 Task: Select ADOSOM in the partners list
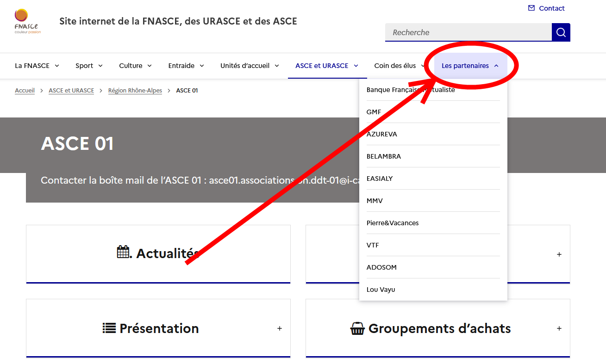coord(433,267)
